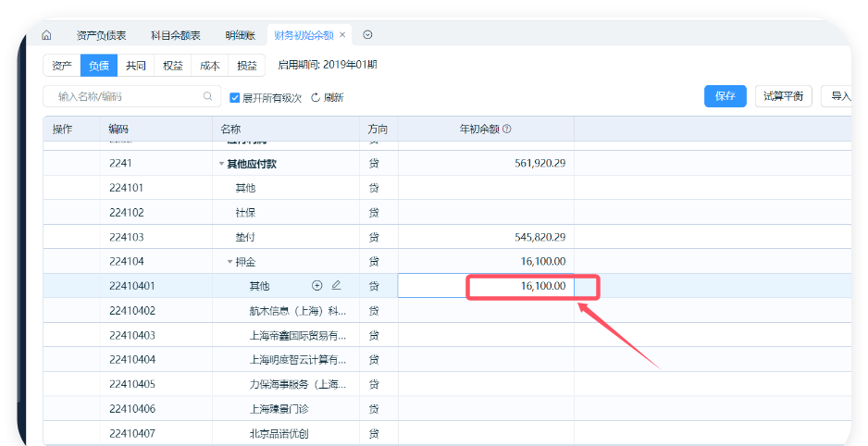Select the 权益 category tab
Viewport: 868px width, 446px height.
[x=173, y=66]
